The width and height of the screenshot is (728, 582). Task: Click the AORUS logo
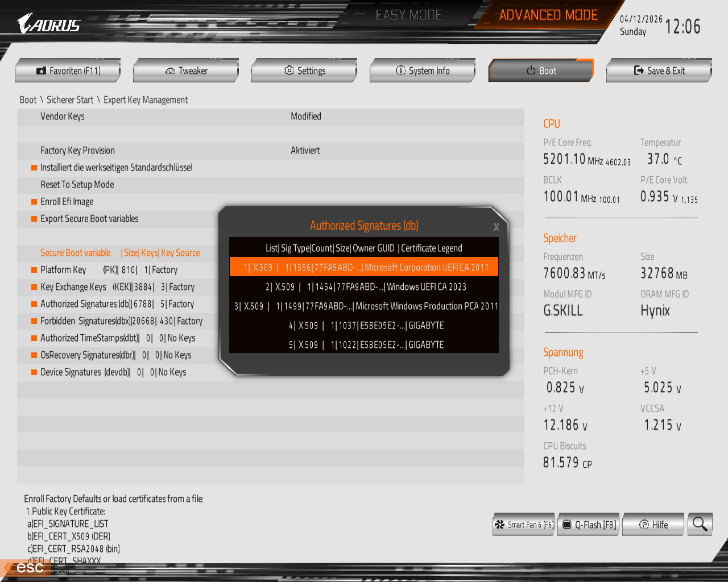48,24
